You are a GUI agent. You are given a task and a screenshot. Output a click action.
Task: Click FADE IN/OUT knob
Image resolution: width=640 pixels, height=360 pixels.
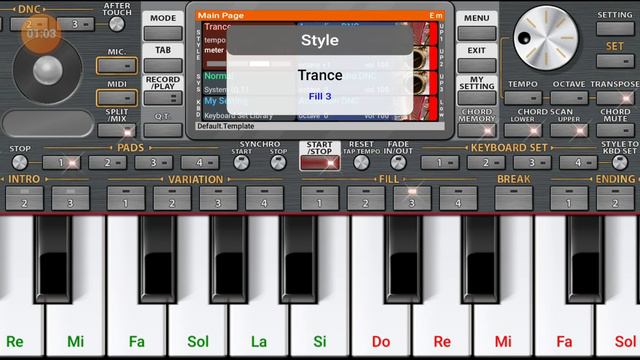point(398,162)
